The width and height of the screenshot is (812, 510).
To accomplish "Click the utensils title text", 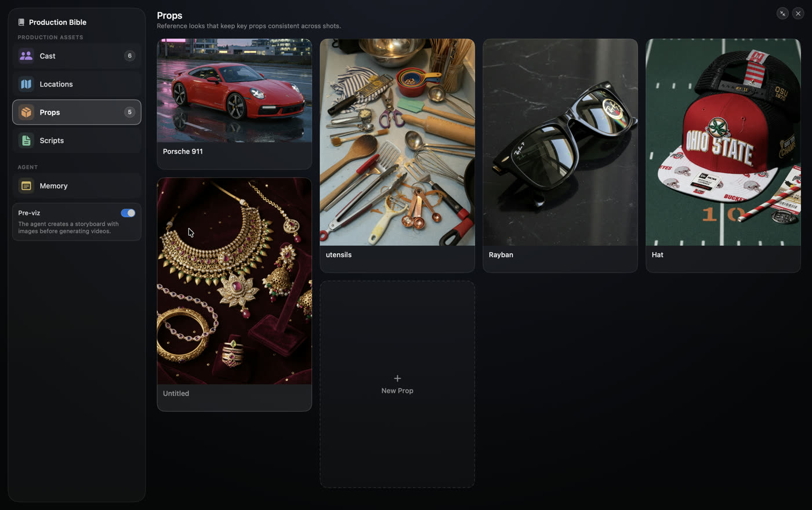I will click(x=339, y=254).
